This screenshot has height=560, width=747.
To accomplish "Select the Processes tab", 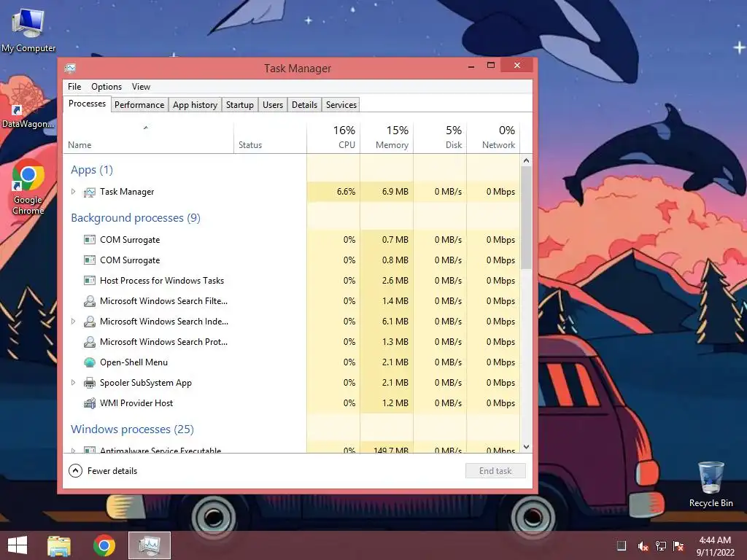I will click(x=88, y=104).
